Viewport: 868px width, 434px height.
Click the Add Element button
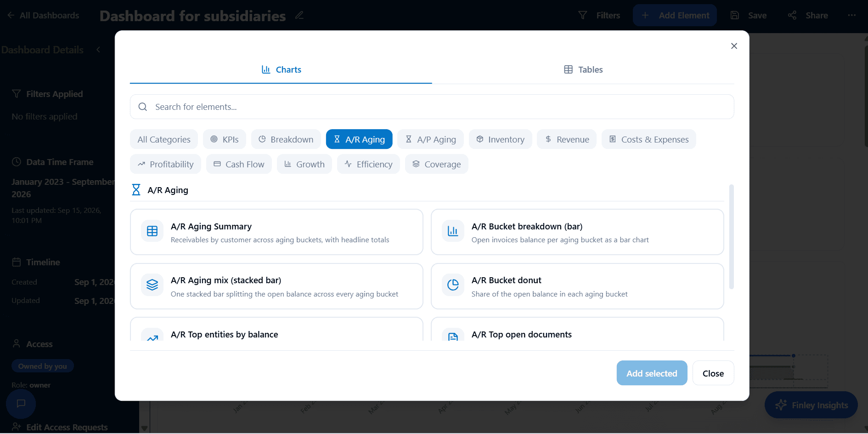click(675, 15)
